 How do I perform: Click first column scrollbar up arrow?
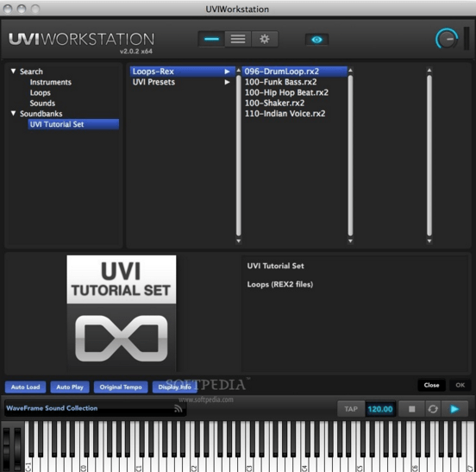coord(239,71)
